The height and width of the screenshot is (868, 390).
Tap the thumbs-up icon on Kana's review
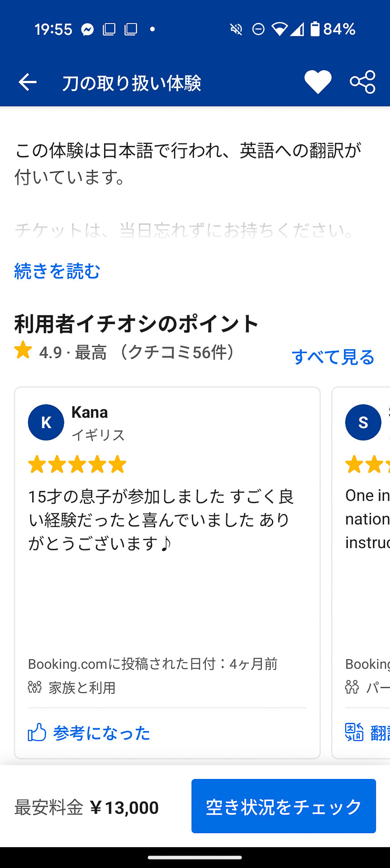pyautogui.click(x=37, y=733)
